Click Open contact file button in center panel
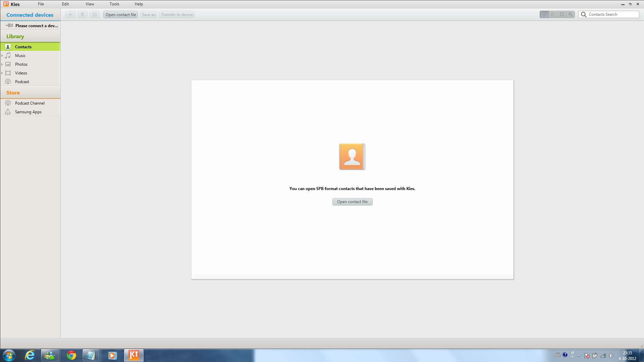Image resolution: width=644 pixels, height=362 pixels. pyautogui.click(x=352, y=202)
